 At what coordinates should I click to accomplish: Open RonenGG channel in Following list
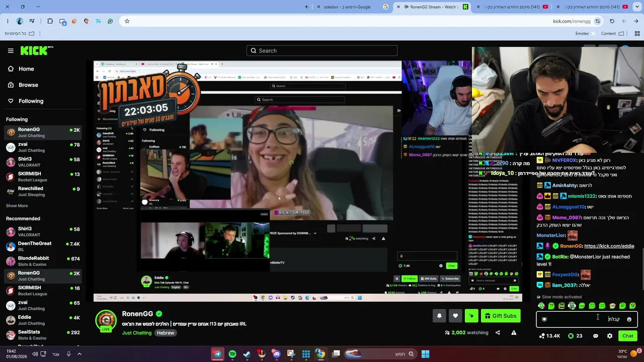point(43,132)
